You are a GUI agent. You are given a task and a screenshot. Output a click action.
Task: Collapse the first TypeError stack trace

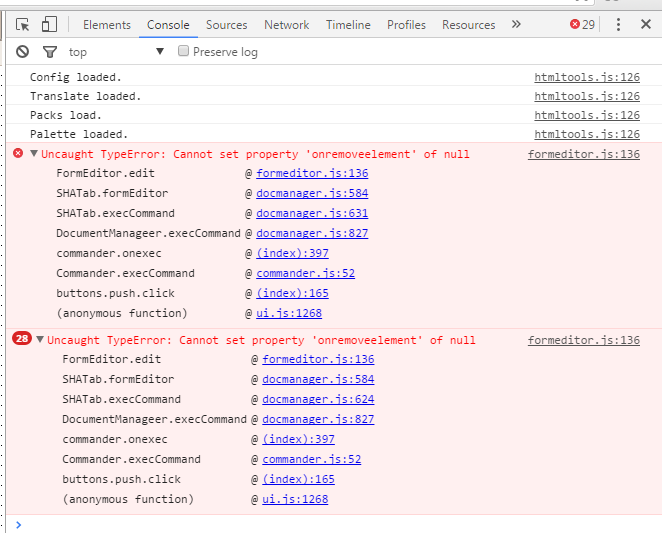pyautogui.click(x=34, y=153)
